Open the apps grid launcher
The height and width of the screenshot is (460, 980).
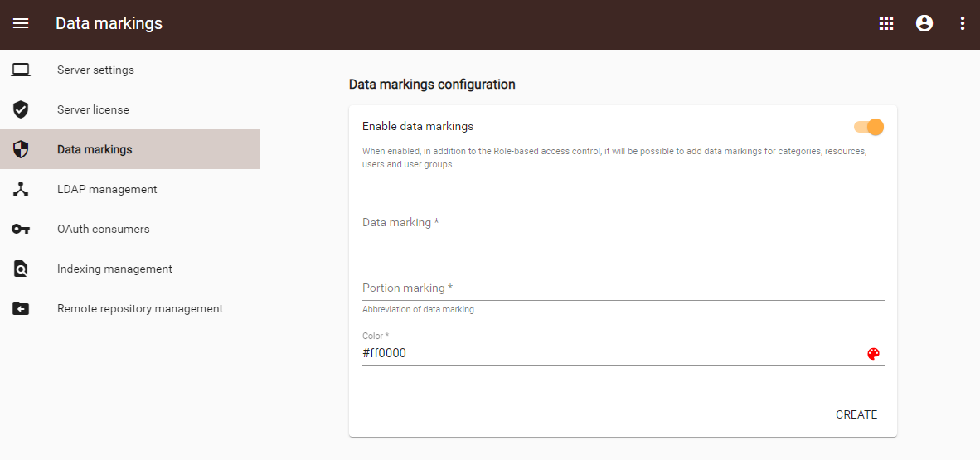[x=886, y=23]
